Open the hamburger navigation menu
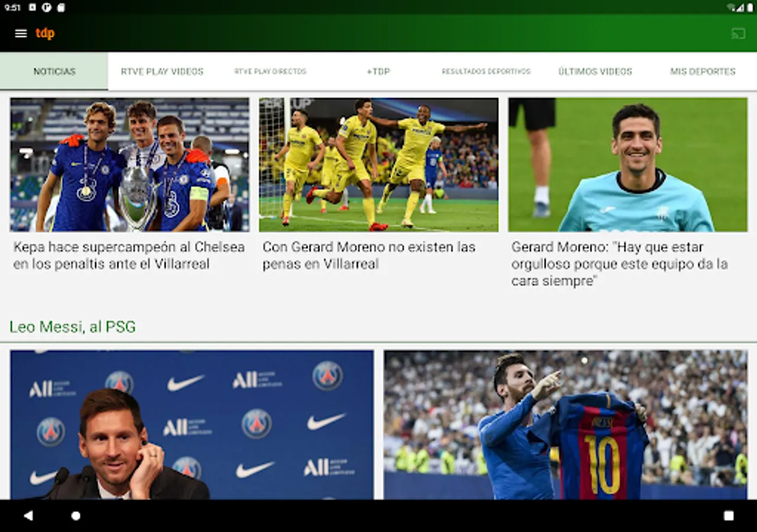Screen dimensions: 757x532 21,34
